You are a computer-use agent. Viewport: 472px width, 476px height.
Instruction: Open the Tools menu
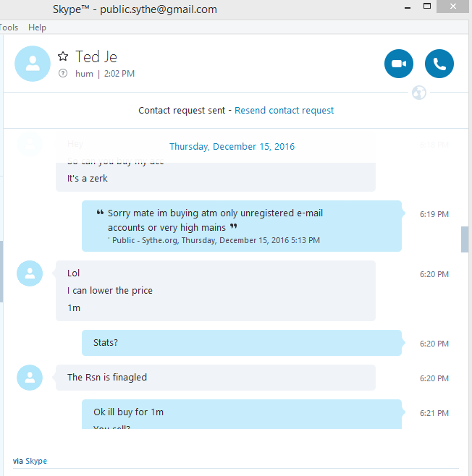9,27
